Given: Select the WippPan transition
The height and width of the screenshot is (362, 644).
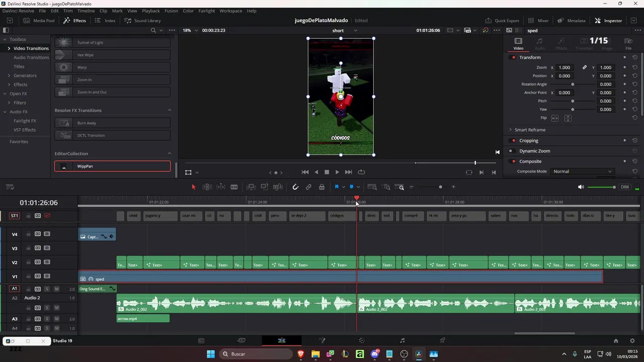Looking at the screenshot, I should coord(113,166).
